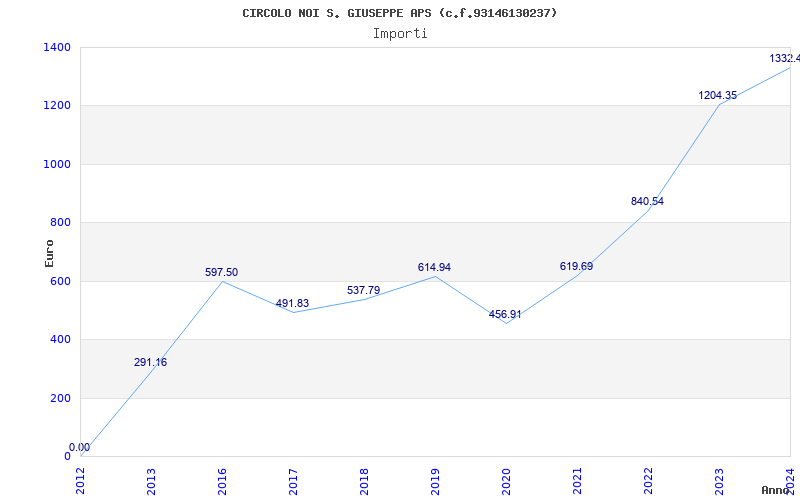Click data label 597.50
Image resolution: width=800 pixels, height=500 pixels.
[221, 272]
